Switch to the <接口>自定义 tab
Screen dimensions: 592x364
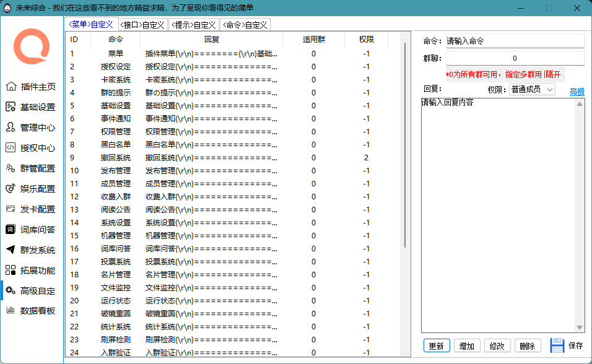pos(142,25)
